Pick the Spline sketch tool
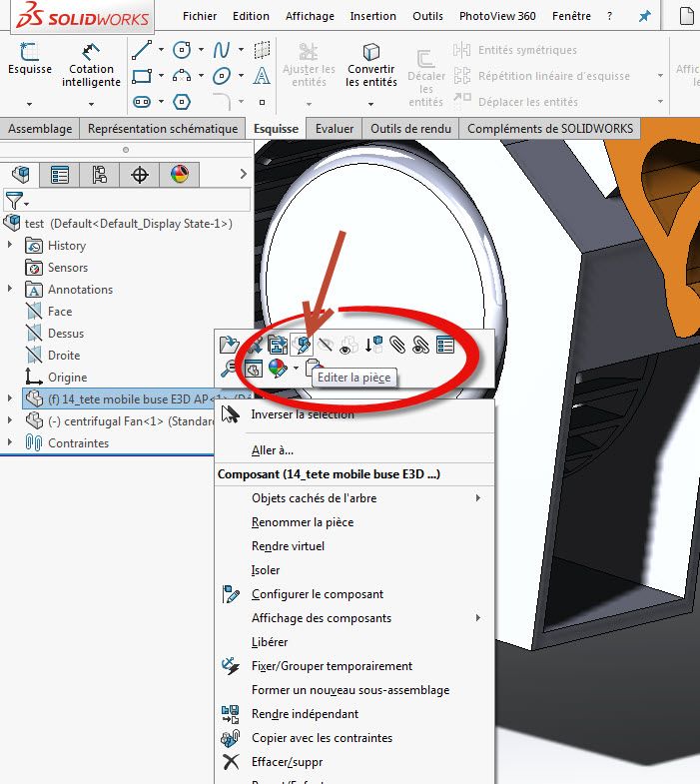Viewport: 700px width, 784px height. point(222,50)
